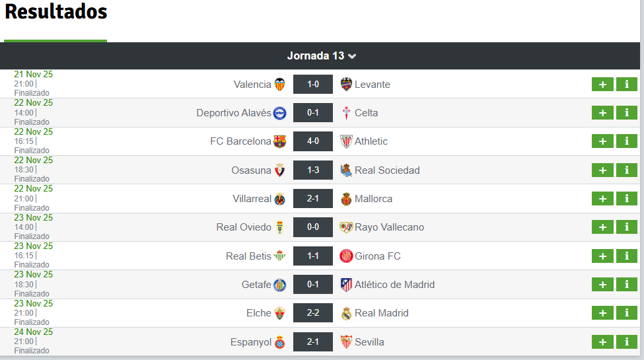Open the 2-2 Elche Real Madrid score
The width and height of the screenshot is (644, 360).
tap(313, 313)
